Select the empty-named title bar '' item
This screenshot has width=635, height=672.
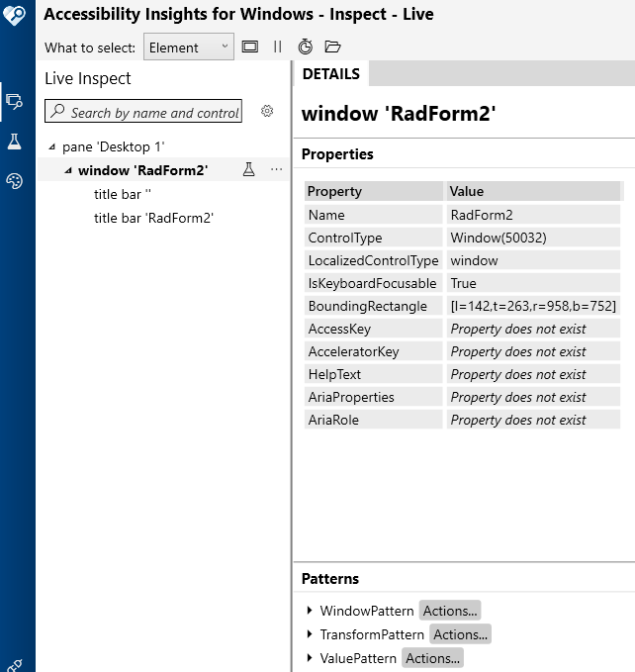[x=123, y=194]
